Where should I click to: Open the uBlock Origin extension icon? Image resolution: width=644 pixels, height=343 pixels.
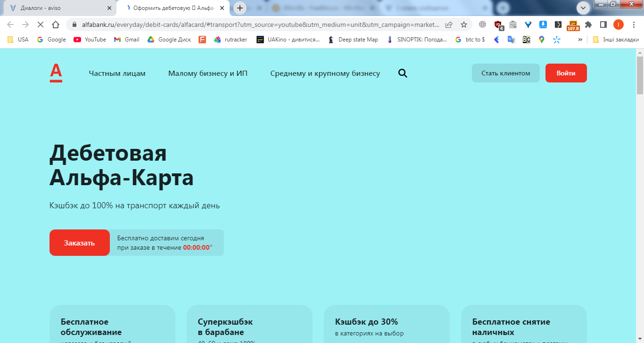[x=498, y=25]
